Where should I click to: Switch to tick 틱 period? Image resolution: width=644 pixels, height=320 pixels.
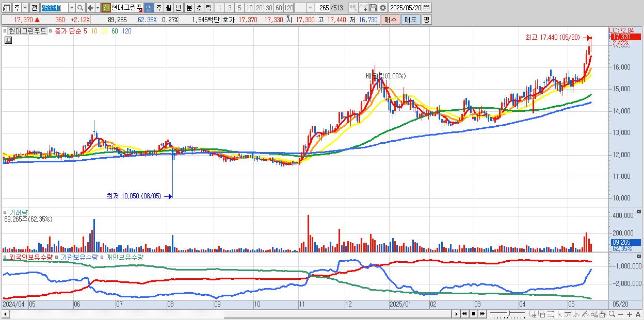208,8
